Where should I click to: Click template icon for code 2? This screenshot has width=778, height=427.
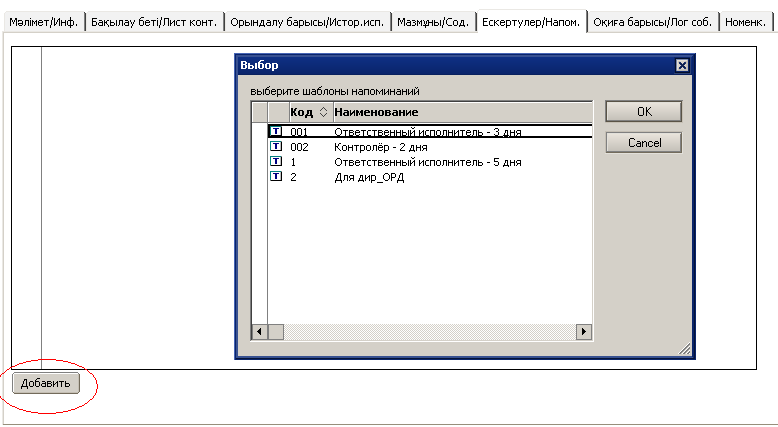(x=276, y=176)
